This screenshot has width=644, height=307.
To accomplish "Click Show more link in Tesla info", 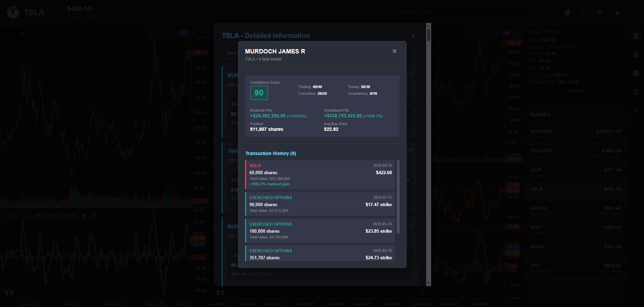I will (576, 90).
